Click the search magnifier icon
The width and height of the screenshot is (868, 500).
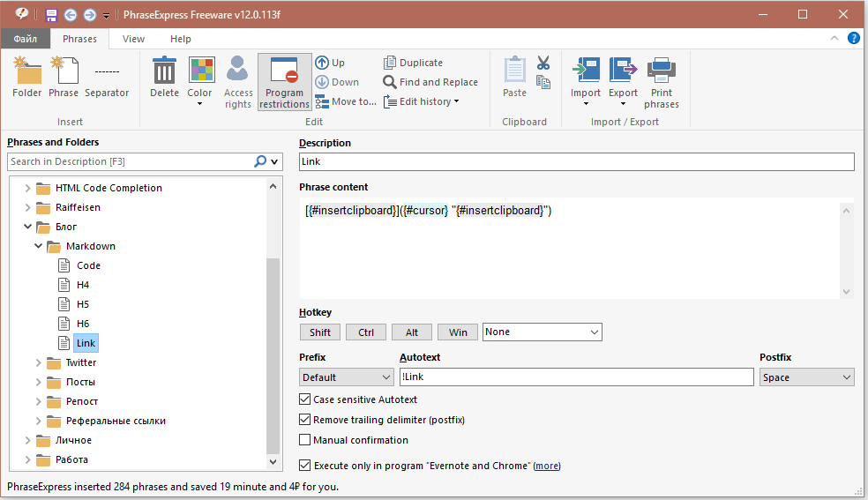(260, 161)
